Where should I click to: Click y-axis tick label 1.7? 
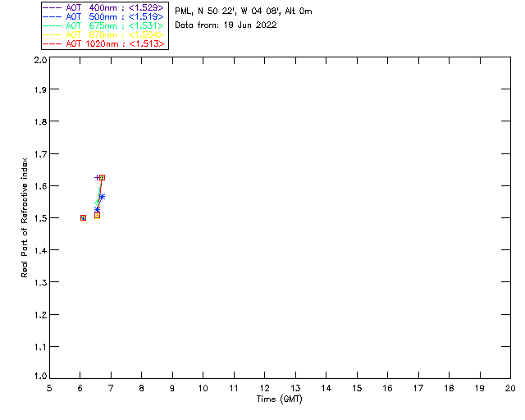pos(40,154)
